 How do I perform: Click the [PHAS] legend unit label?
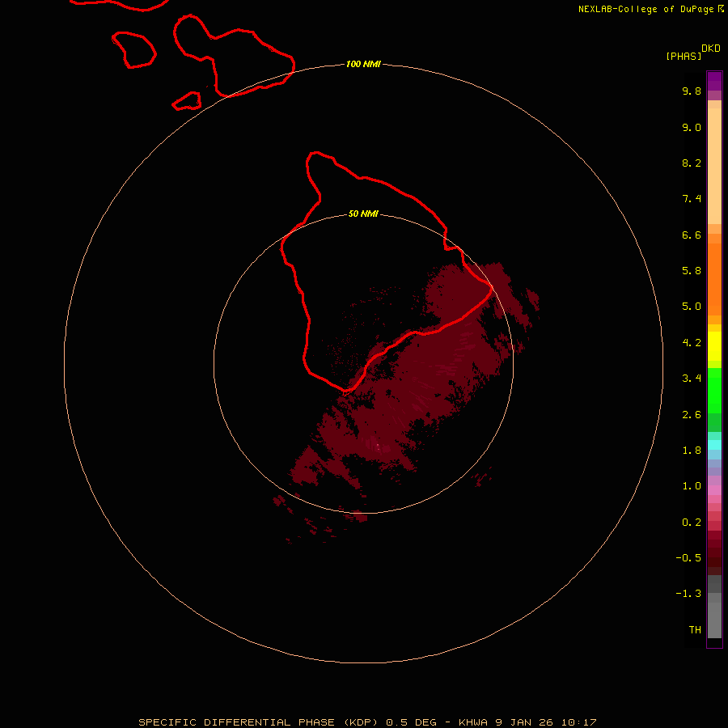pos(684,56)
